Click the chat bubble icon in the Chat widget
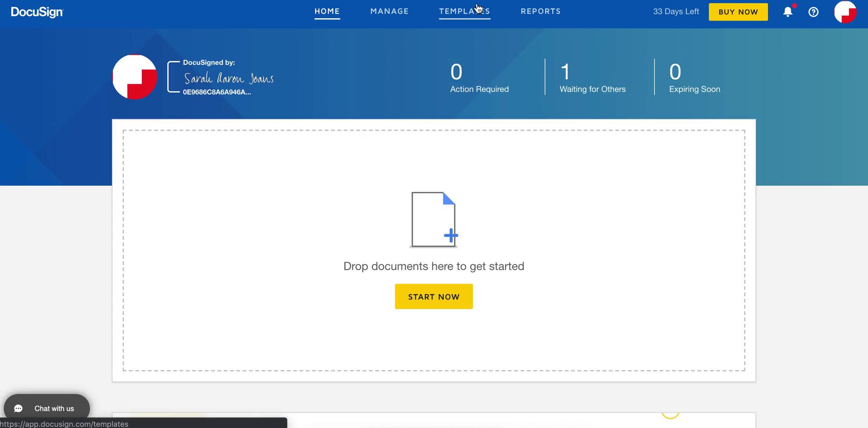Viewport: 868px width, 428px height. point(19,409)
